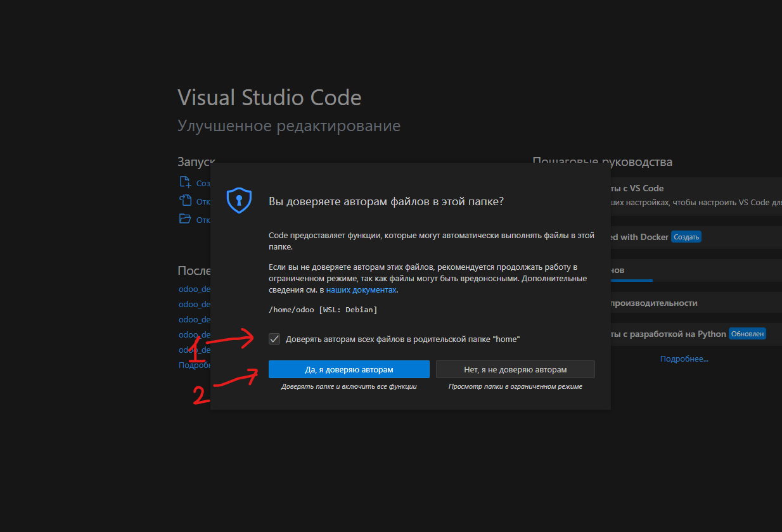The image size is (782, 532).
Task: Choose "Нет, я не доверяю авторам" button
Action: click(x=515, y=369)
